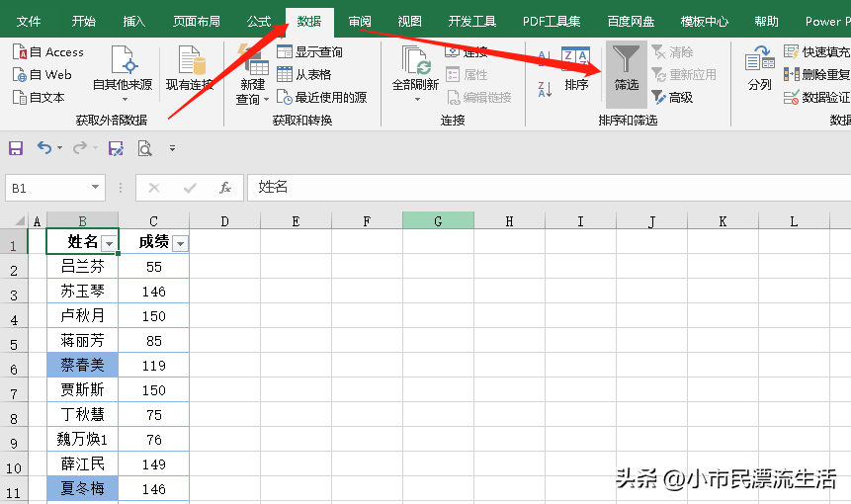Click 显示查询 in the ribbon
851x504 pixels.
pyautogui.click(x=309, y=52)
